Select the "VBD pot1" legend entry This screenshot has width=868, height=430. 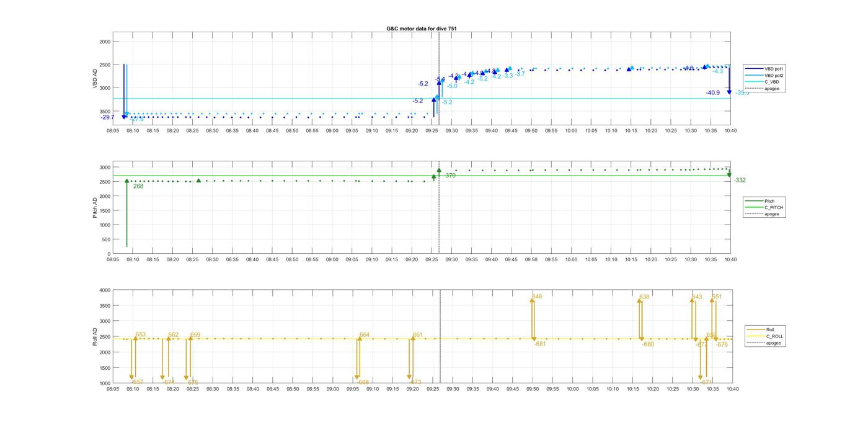(x=773, y=68)
